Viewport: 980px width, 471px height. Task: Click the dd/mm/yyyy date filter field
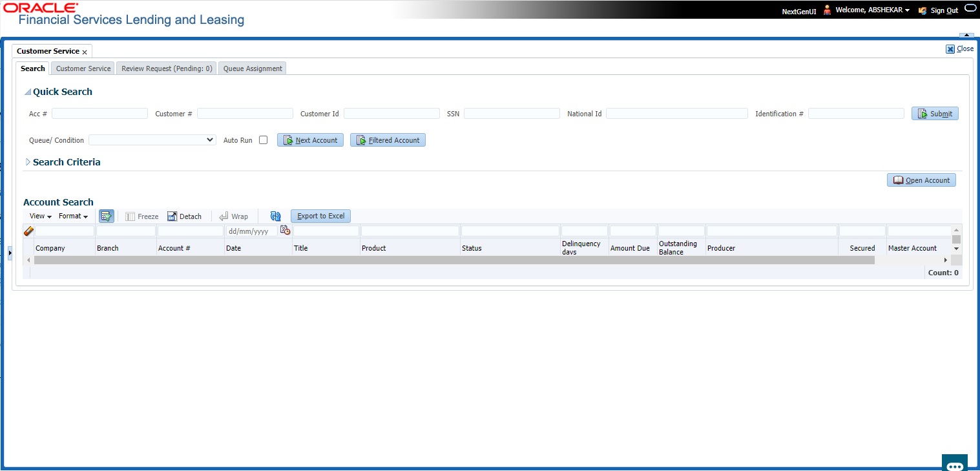pos(252,231)
